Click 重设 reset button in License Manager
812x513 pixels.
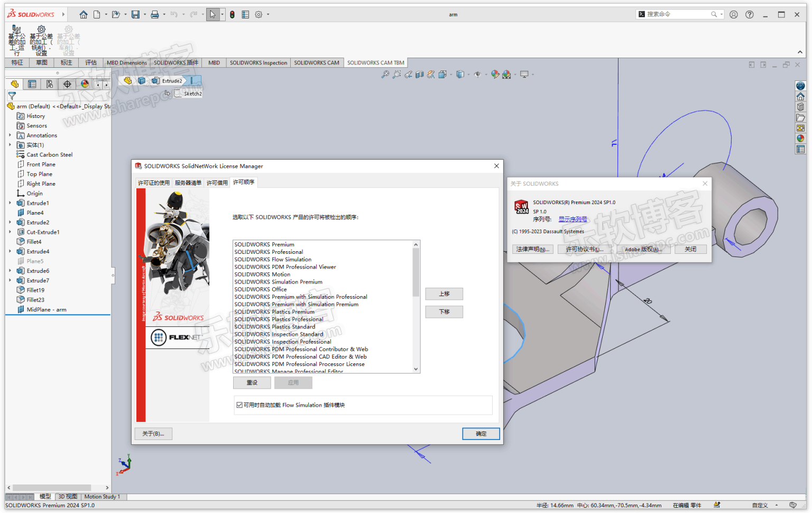tap(252, 382)
